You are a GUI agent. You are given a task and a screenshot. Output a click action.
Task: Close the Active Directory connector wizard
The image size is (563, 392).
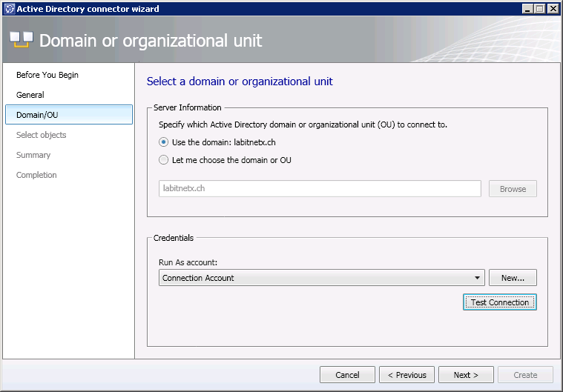pyautogui.click(x=552, y=9)
